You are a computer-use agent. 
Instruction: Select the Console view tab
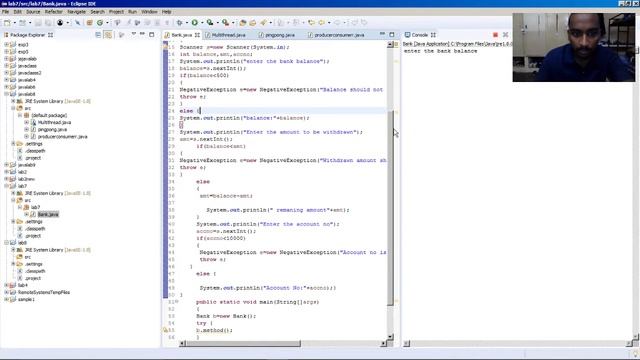[420, 35]
